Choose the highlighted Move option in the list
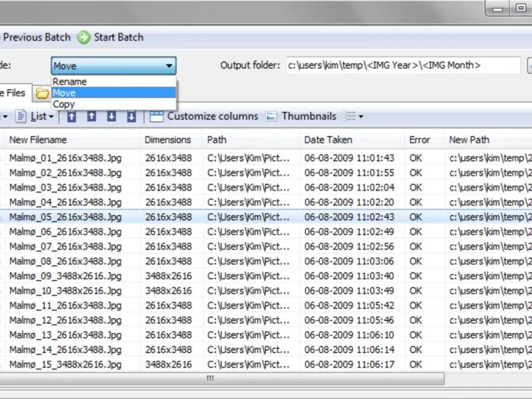532x399 pixels. 113,92
